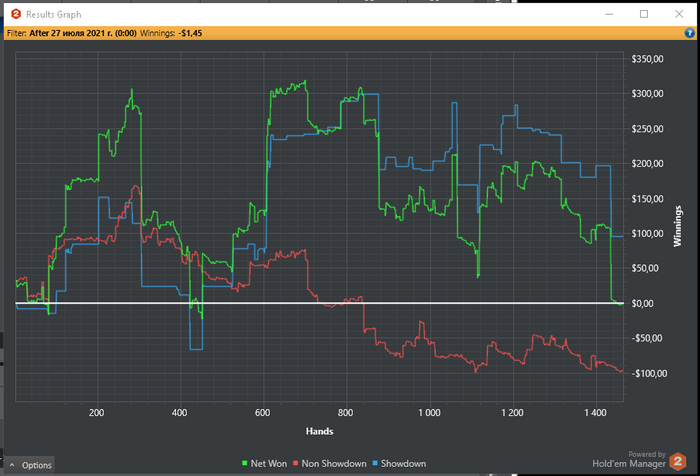Click the Powered by Hold'em Manager text
This screenshot has width=700, height=476.
tap(629, 460)
